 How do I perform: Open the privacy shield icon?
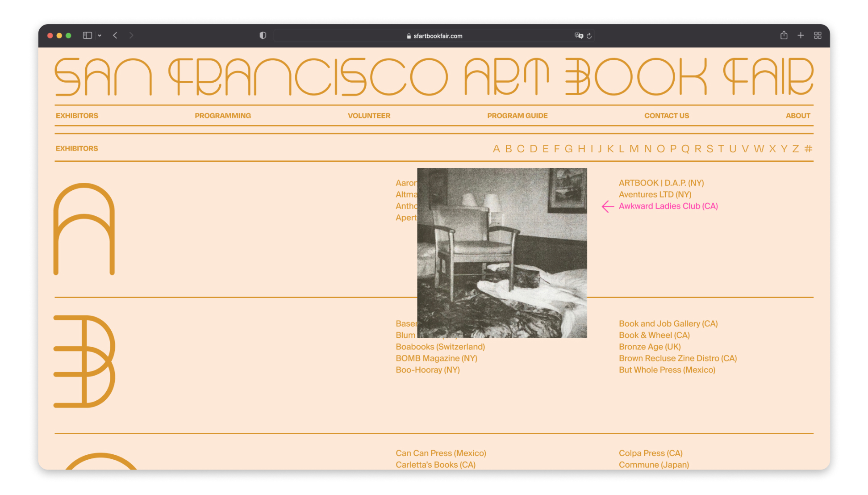click(263, 36)
